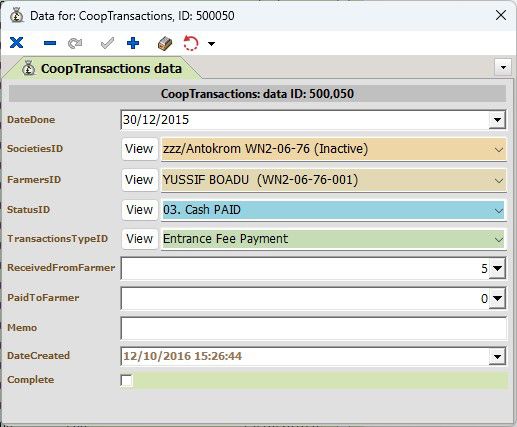Open the tab list dropdown at right

503,68
